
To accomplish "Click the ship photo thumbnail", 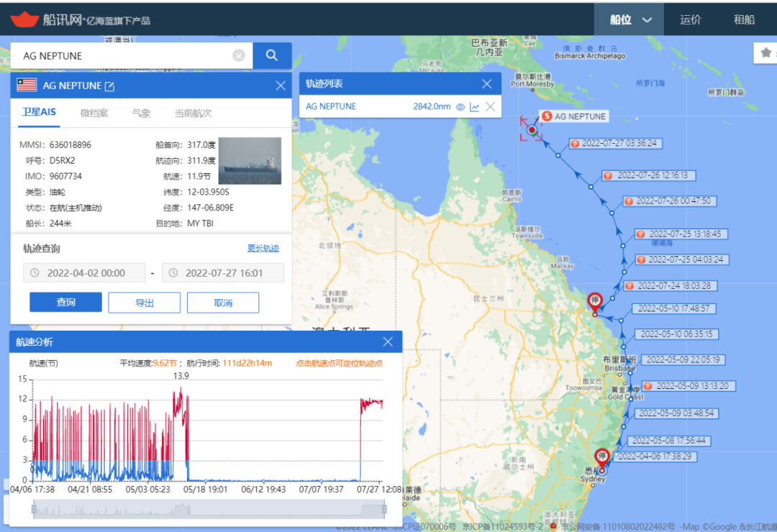I will (x=250, y=161).
